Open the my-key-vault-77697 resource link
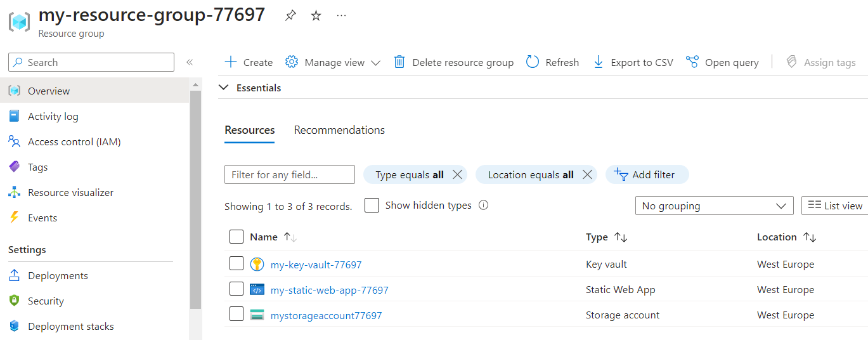Image resolution: width=868 pixels, height=340 pixels. click(x=316, y=265)
